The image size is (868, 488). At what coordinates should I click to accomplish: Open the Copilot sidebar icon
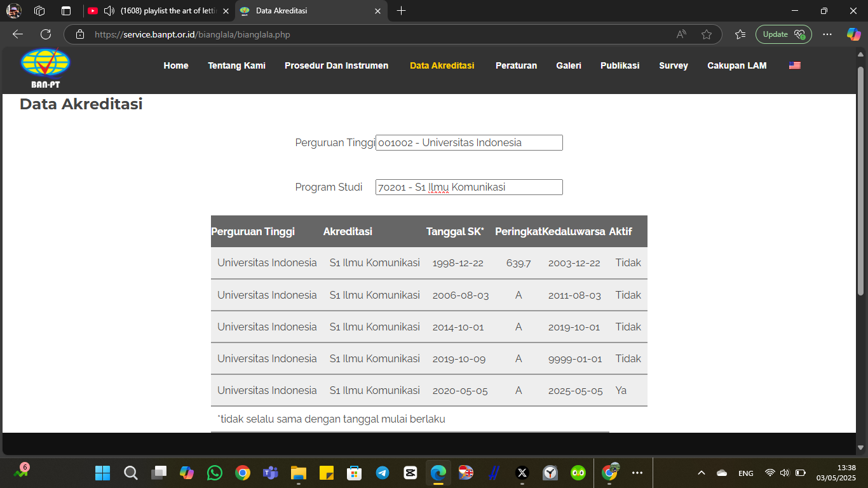click(x=853, y=34)
